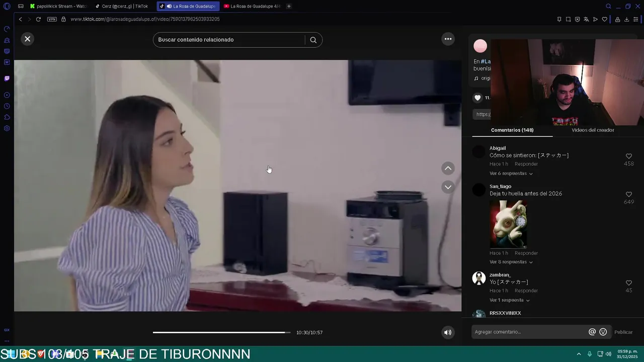
Task: Click zambran_'s profile avatar
Action: tap(479, 278)
